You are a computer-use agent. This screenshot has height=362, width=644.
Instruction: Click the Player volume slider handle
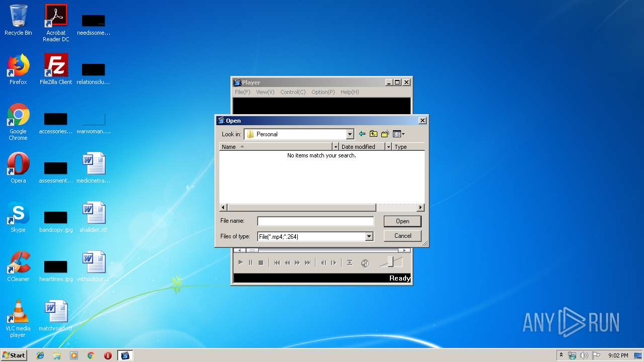[390, 262]
